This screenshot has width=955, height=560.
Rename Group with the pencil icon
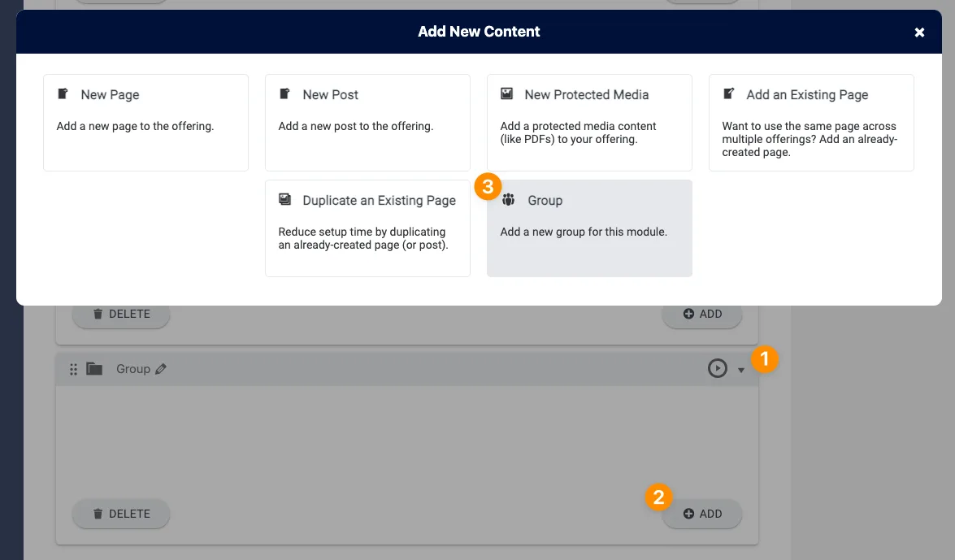click(161, 369)
